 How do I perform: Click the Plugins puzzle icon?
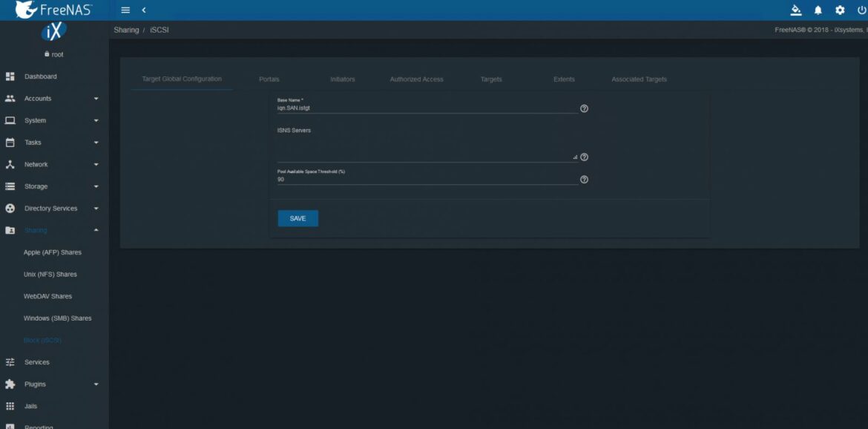(x=10, y=384)
